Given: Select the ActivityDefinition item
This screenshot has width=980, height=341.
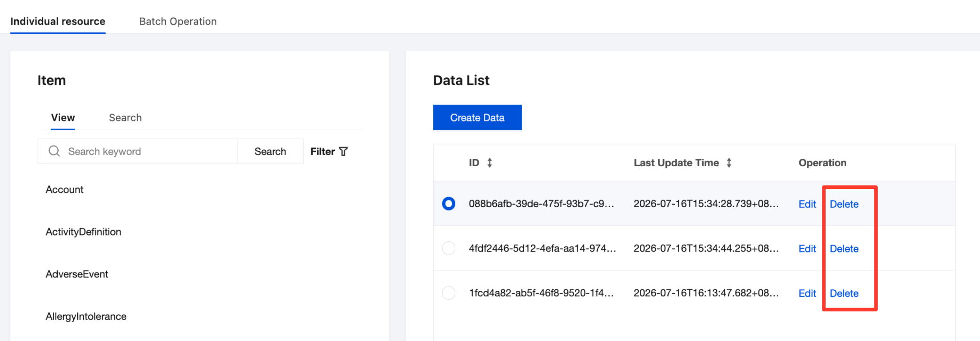Looking at the screenshot, I should click(83, 232).
